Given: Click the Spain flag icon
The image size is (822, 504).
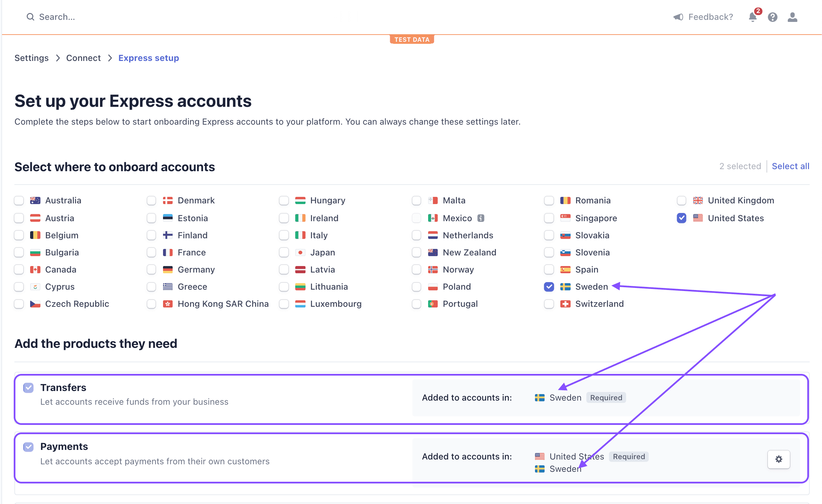Looking at the screenshot, I should (565, 269).
